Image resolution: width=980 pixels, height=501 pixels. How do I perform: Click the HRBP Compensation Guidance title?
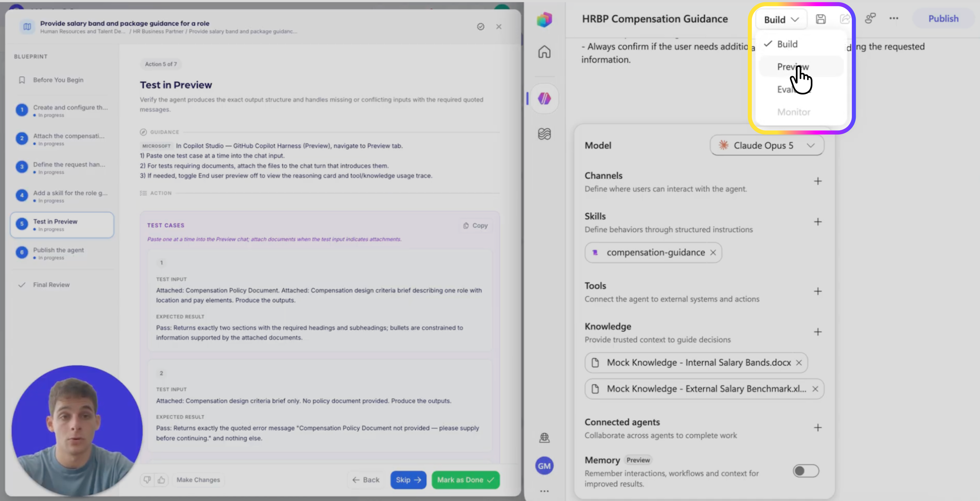[x=655, y=19]
